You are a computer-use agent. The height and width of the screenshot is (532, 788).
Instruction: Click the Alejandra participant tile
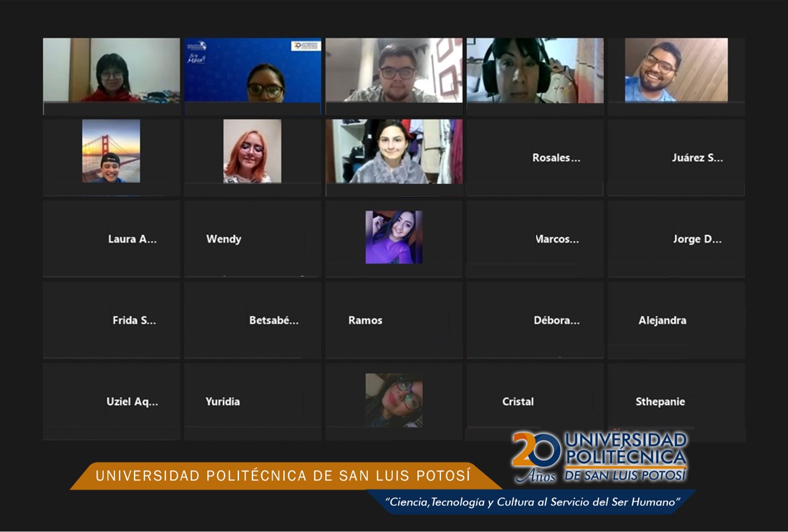[676, 320]
